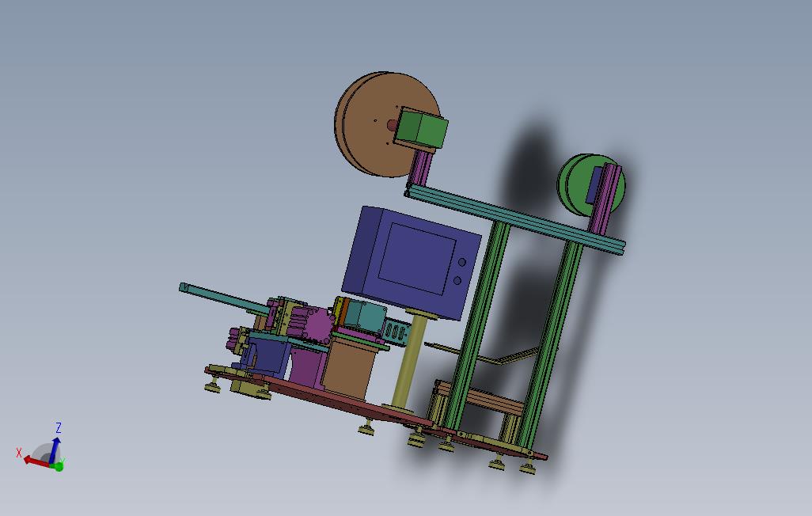
Task: Select the magenta circular part in the mechanism
Action: (x=318, y=326)
